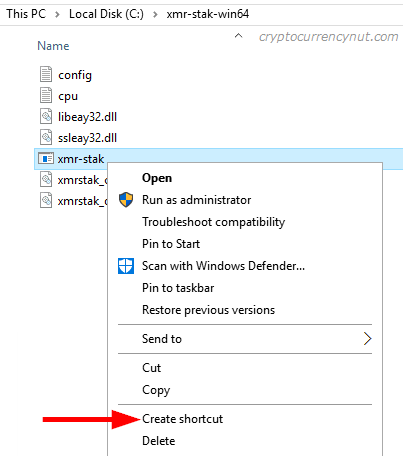This screenshot has height=456, width=403.
Task: Click the config text file icon
Action: point(46,74)
